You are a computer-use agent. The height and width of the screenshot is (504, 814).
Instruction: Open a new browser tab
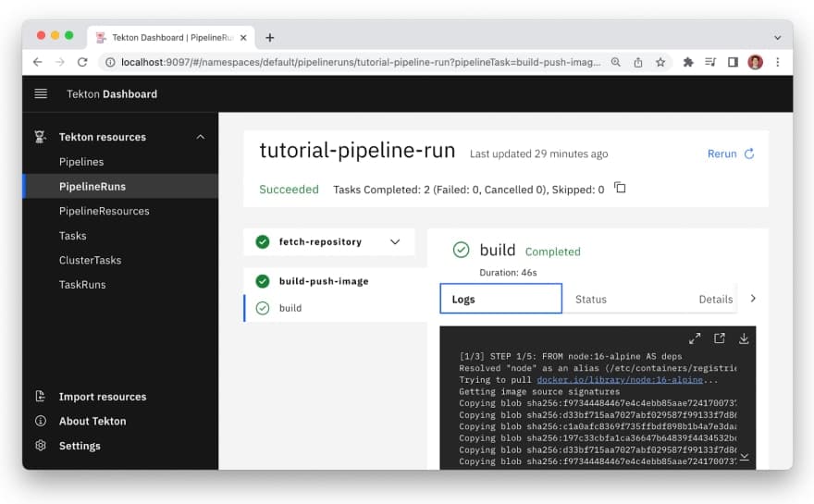[x=269, y=37]
